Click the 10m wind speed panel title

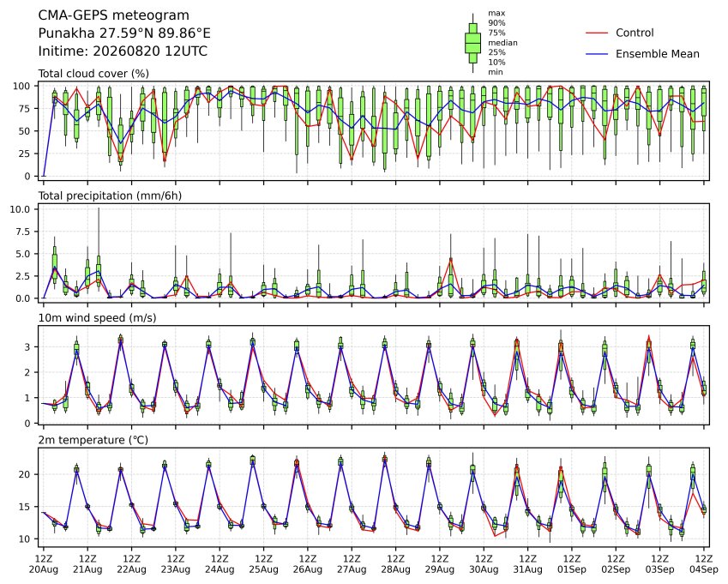pyautogui.click(x=97, y=318)
